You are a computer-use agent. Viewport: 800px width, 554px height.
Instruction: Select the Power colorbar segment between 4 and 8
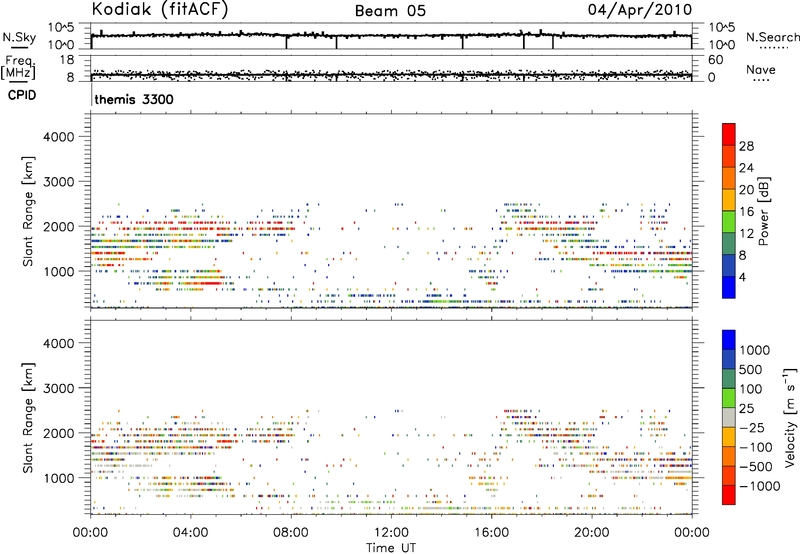(729, 266)
